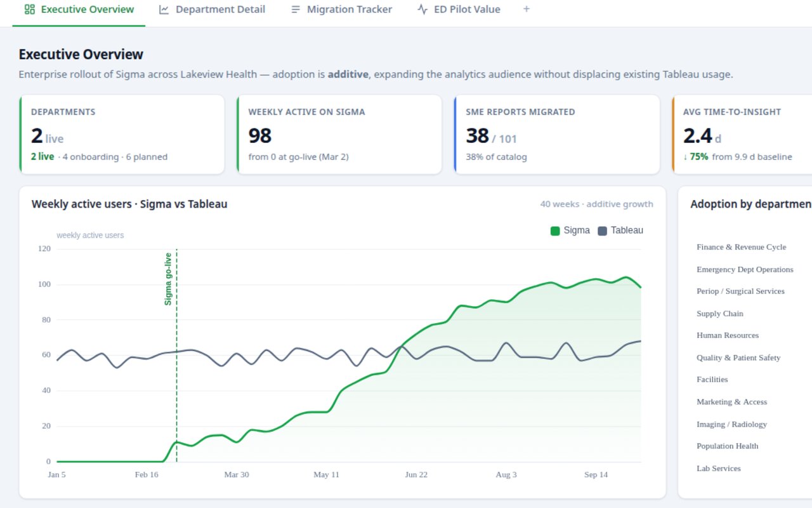Click the gray Tableau legend swatch
The image size is (812, 508).
603,231
